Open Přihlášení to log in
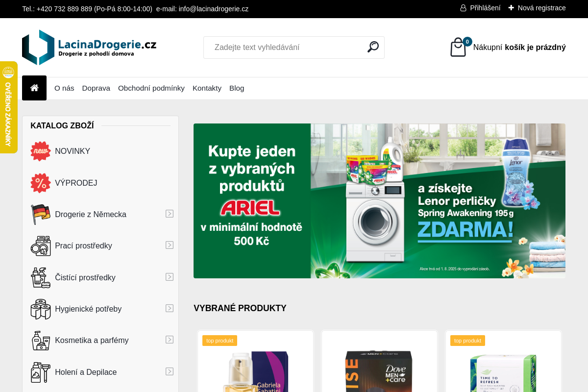The width and height of the screenshot is (588, 392). click(485, 8)
